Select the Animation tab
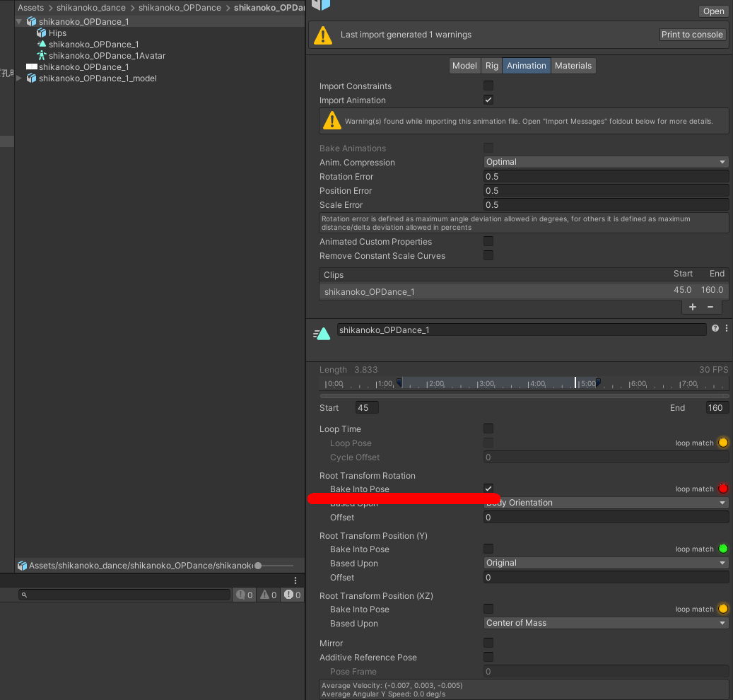 click(x=527, y=66)
